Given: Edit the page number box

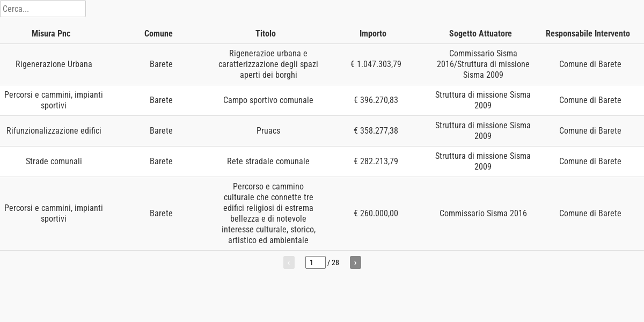Looking at the screenshot, I should tap(316, 262).
